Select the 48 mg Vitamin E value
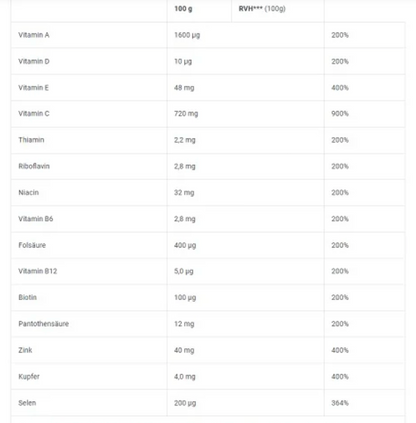This screenshot has width=416, height=423. (184, 88)
